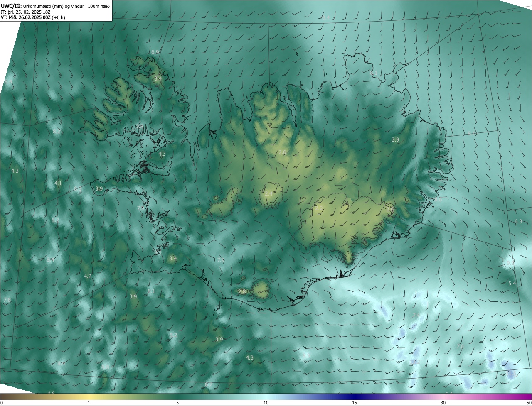532x406 pixels.
Task: Click the map value '2.4' on the glacier
Action: (x=268, y=194)
